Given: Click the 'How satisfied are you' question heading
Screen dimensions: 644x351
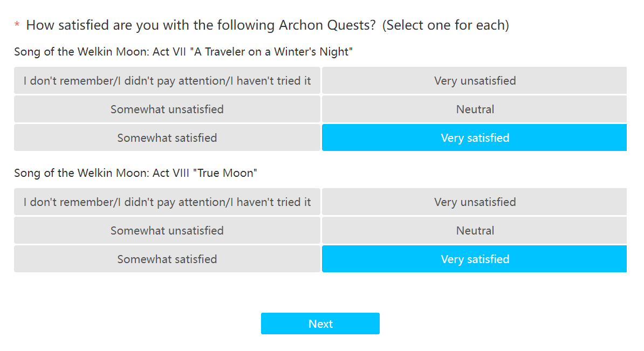Looking at the screenshot, I should [201, 25].
